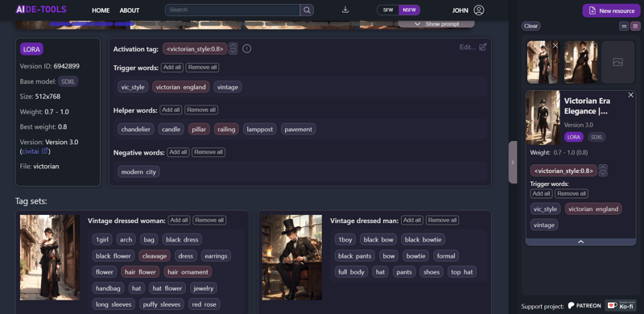Open the John user profile icon
The height and width of the screenshot is (314, 644).
[x=479, y=10]
